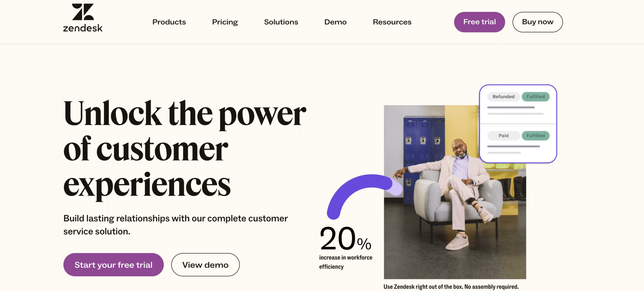644x291 pixels.
Task: Click the Start your free trial button
Action: [x=113, y=264]
